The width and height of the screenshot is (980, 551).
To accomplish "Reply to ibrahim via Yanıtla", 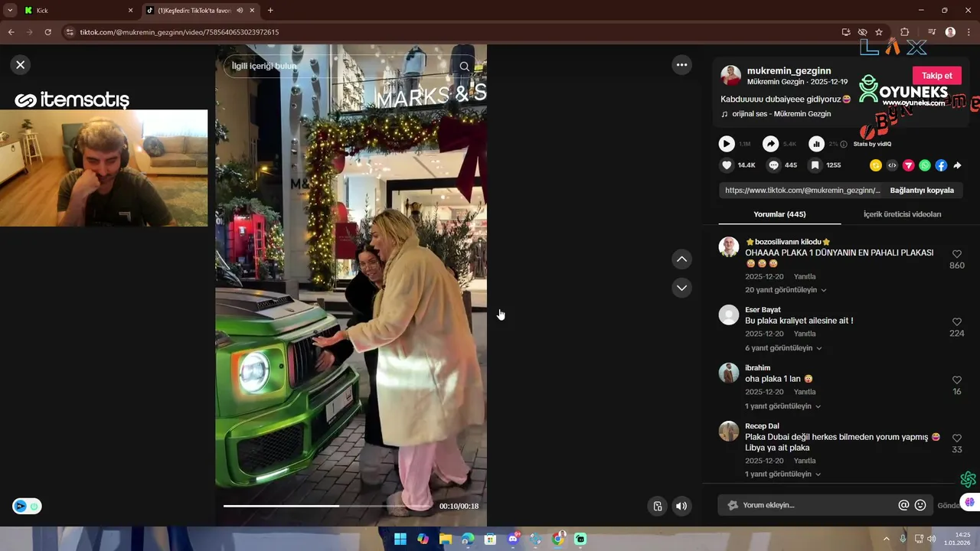I will (805, 392).
